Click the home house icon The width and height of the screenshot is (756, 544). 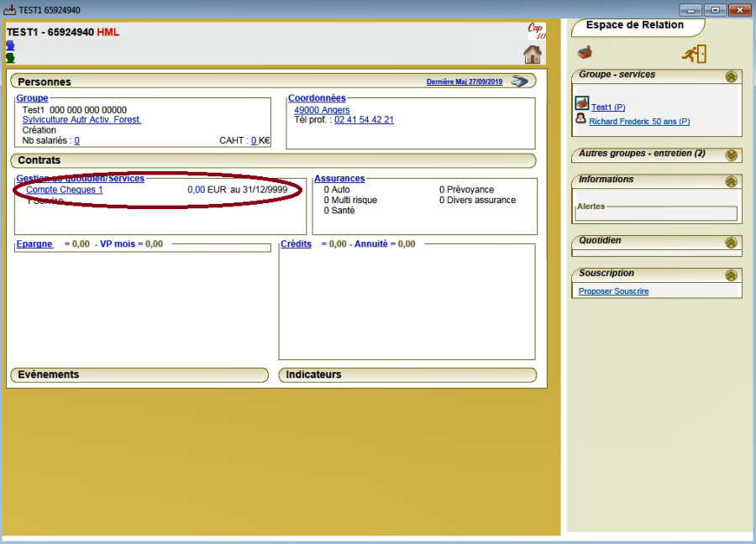click(x=533, y=55)
